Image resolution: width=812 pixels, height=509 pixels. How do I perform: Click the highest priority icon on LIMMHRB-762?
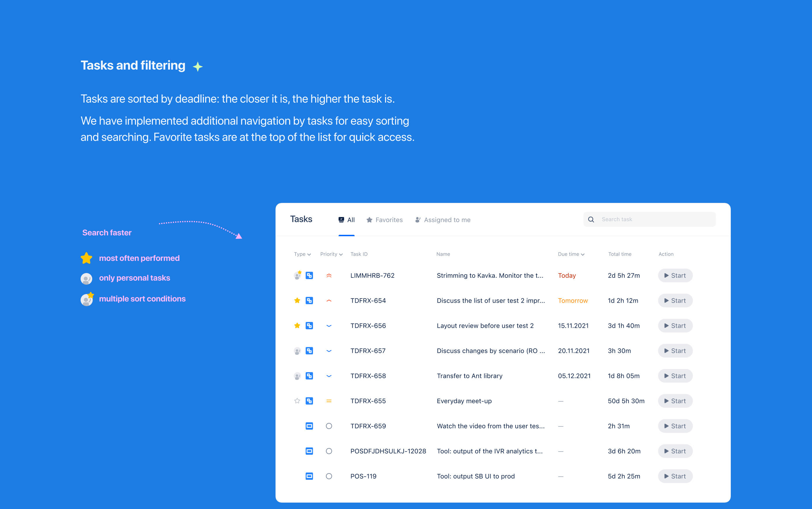point(329,275)
